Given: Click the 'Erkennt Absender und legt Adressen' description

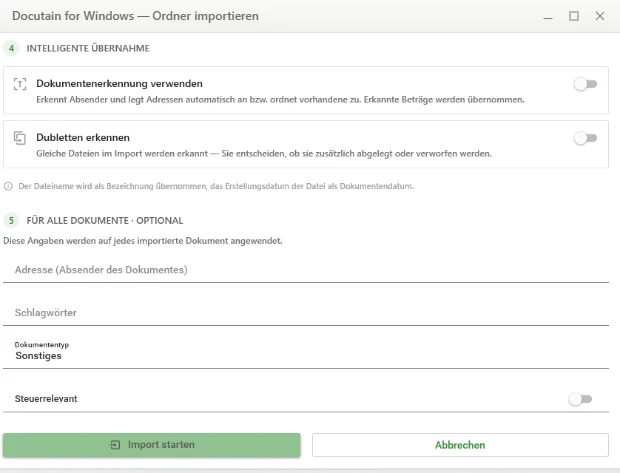Looking at the screenshot, I should coord(280,100).
